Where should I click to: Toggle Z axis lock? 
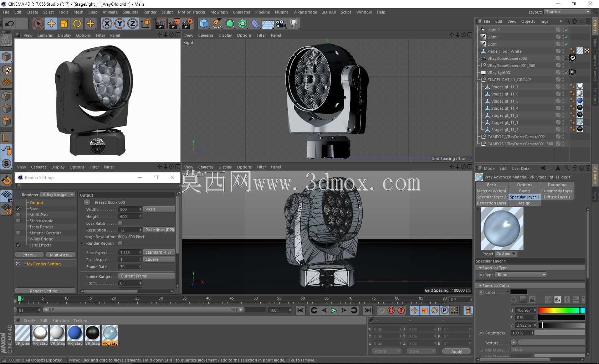point(132,24)
